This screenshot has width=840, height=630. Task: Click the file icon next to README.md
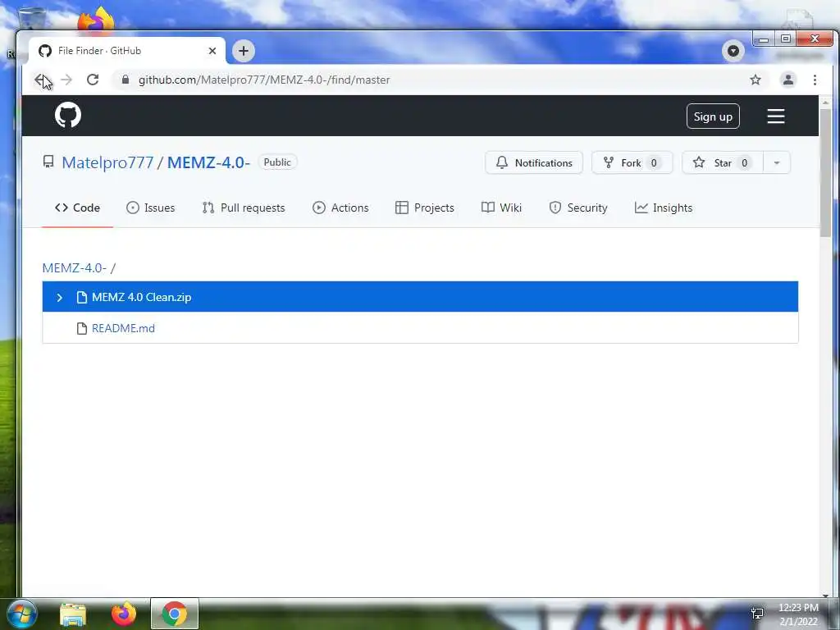point(81,328)
